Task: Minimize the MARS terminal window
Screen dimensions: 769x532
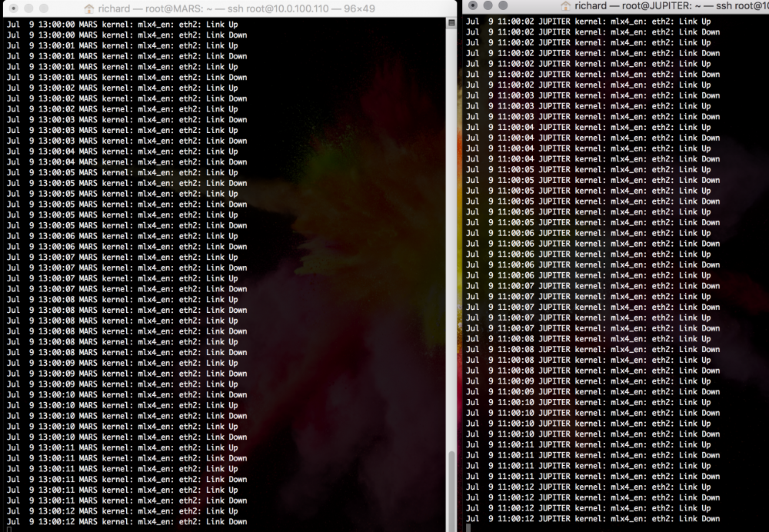Action: click(x=28, y=8)
